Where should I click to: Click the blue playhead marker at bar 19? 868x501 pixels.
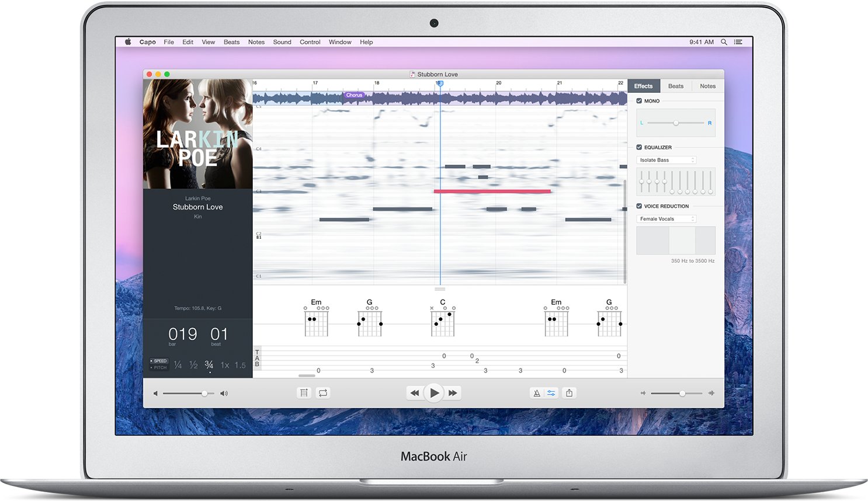pos(440,84)
